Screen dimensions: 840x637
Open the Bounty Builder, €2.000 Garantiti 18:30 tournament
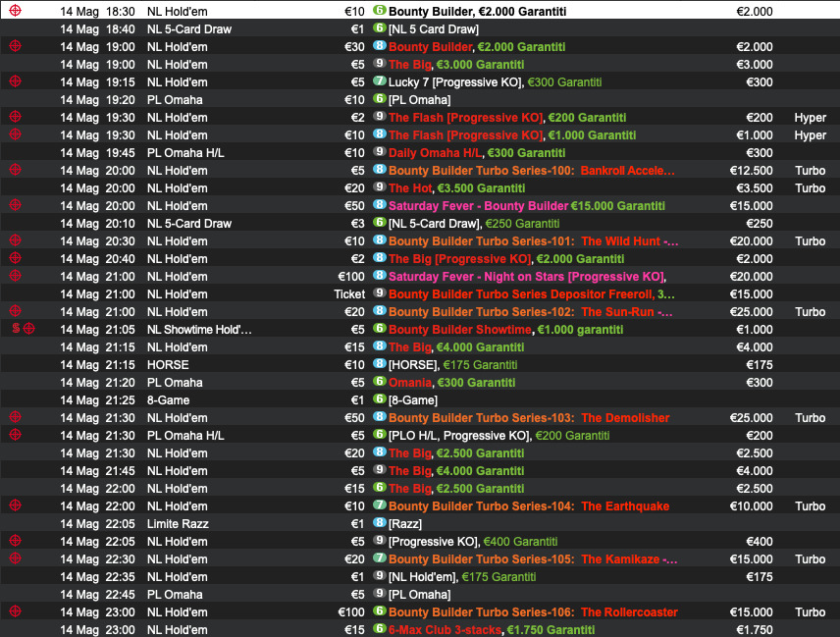coord(477,11)
